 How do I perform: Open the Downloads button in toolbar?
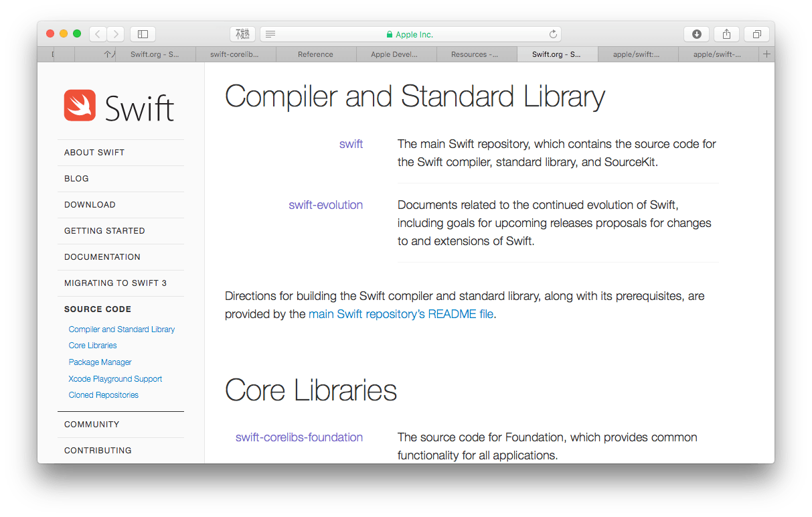[x=696, y=34]
